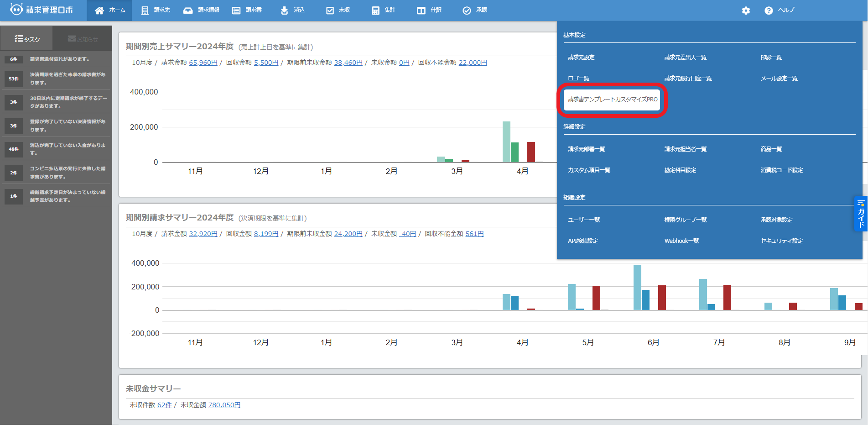
Task: Open the ヘルプ menu
Action: coord(779,10)
